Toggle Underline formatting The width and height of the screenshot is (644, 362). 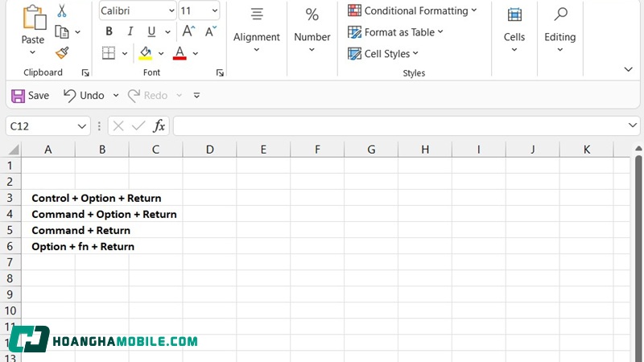tap(151, 31)
